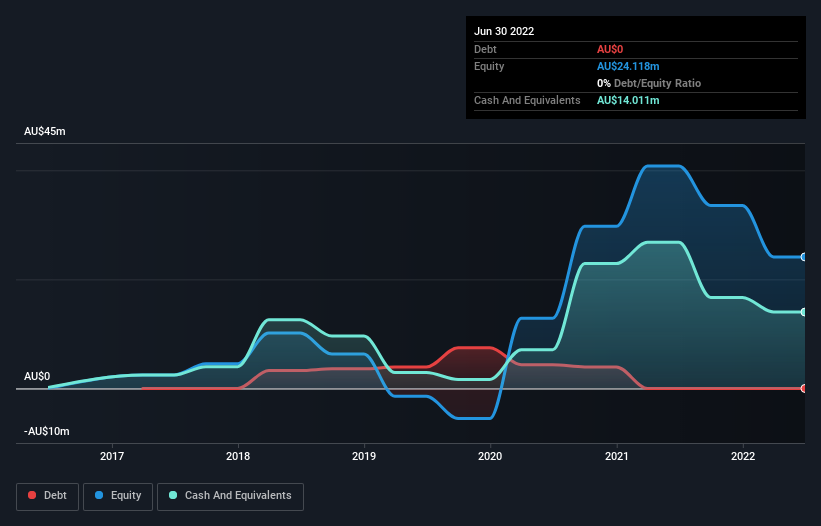The height and width of the screenshot is (526, 821).
Task: Click the tooltip's Debt row label
Action: (485, 49)
